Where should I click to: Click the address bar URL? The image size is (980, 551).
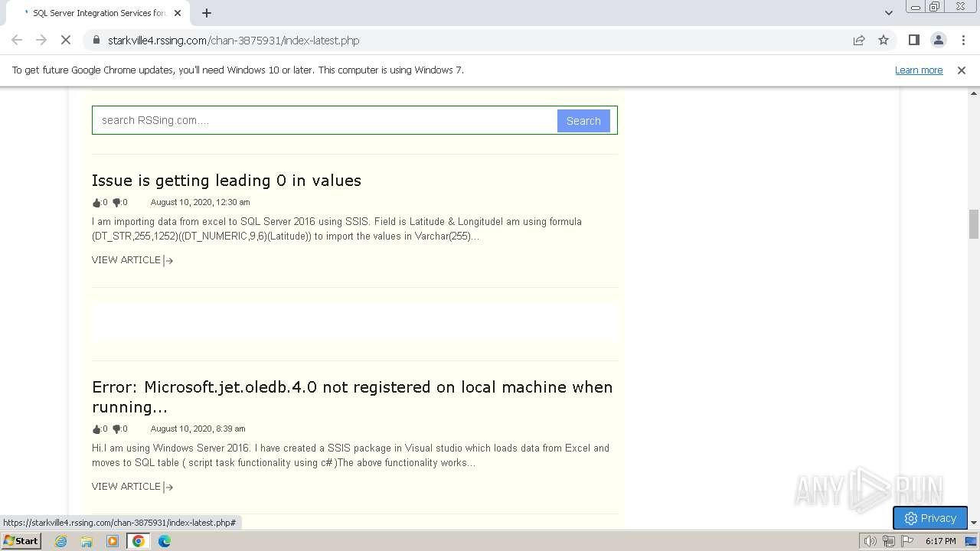click(x=234, y=40)
